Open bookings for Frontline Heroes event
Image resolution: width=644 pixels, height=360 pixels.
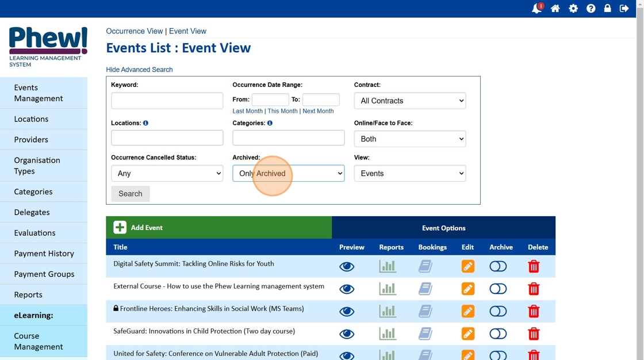pos(425,311)
